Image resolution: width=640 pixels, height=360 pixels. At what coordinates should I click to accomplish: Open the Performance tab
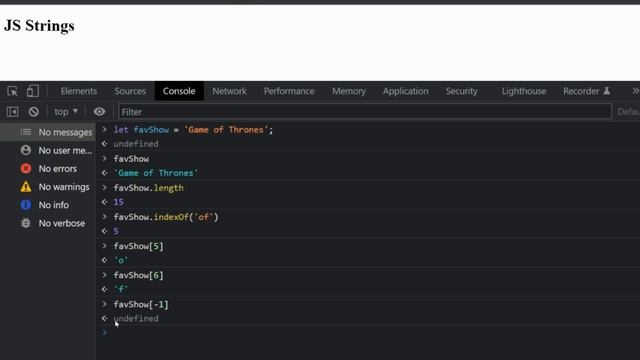tap(289, 91)
